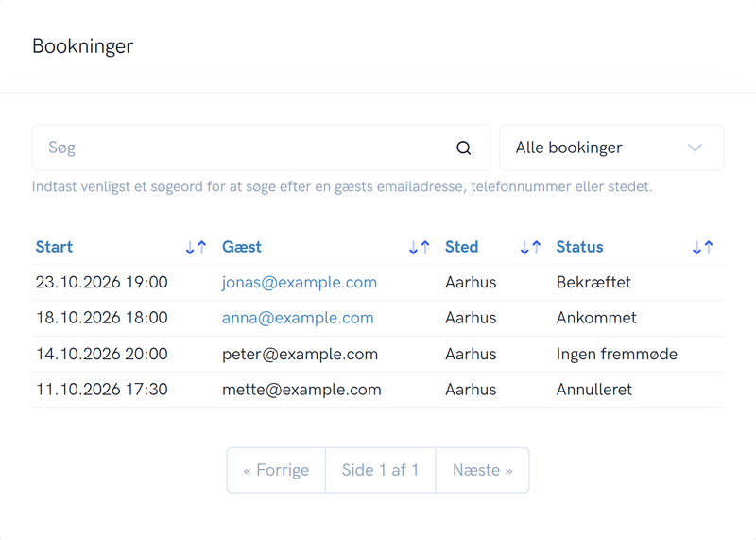Click the search hint text below Søg
This screenshot has height=540, width=756.
(x=342, y=186)
